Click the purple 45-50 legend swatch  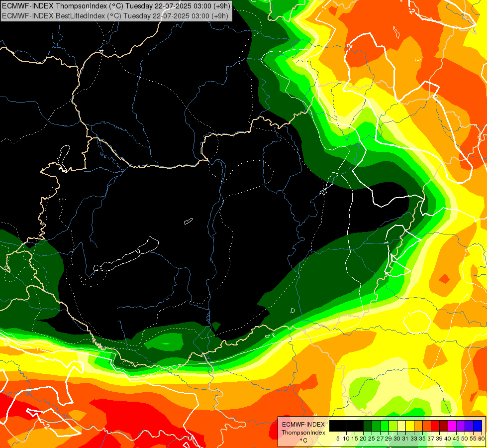461,426
